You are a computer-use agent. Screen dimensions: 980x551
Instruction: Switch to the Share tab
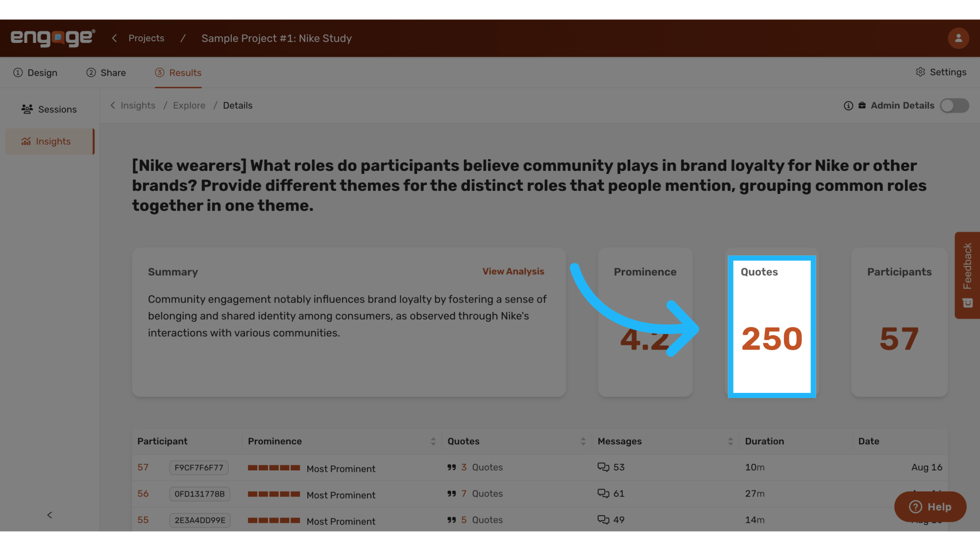point(106,72)
